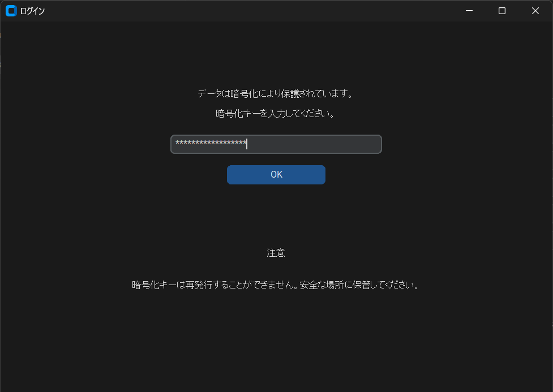Screen dimensions: 553x392
Task: Click the app logo icon in title bar
Action: click(11, 11)
